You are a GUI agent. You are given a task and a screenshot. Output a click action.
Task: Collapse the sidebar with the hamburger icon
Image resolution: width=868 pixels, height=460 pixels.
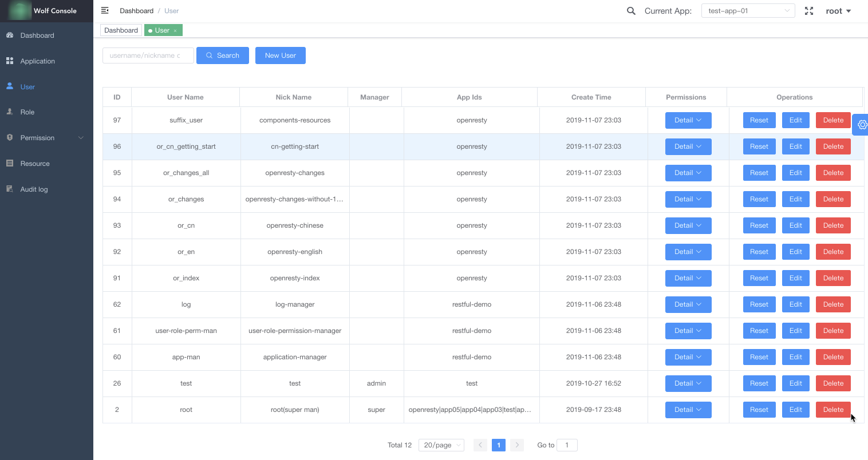point(105,10)
